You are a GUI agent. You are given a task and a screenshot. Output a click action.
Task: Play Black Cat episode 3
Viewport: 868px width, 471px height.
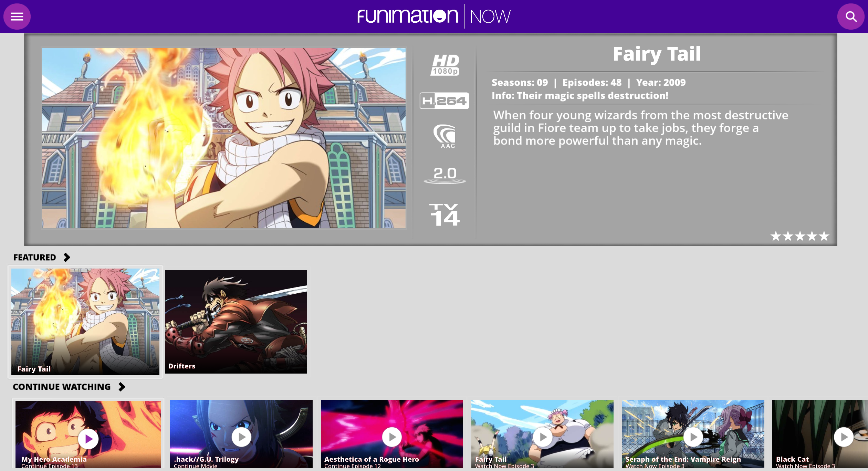(843, 437)
